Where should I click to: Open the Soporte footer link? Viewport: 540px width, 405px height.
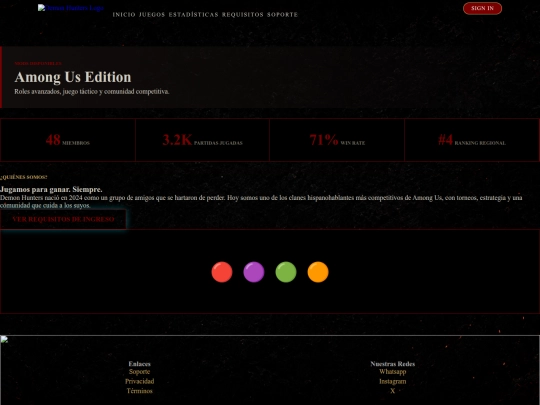click(x=139, y=372)
